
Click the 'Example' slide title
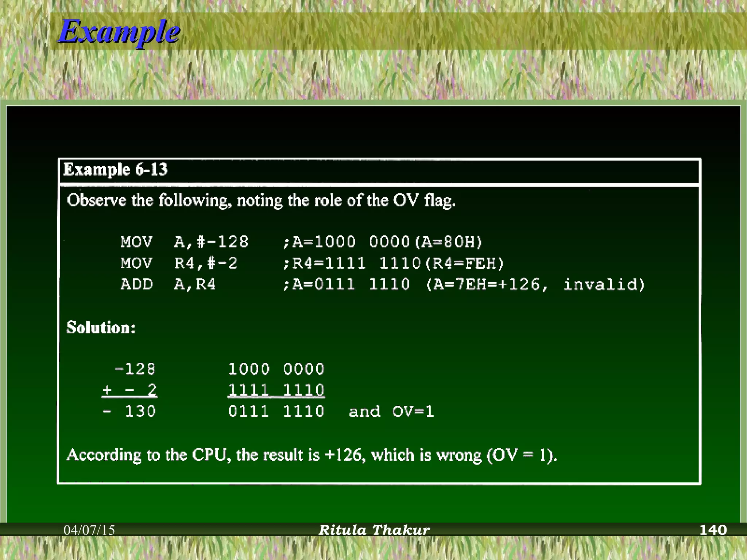[119, 32]
